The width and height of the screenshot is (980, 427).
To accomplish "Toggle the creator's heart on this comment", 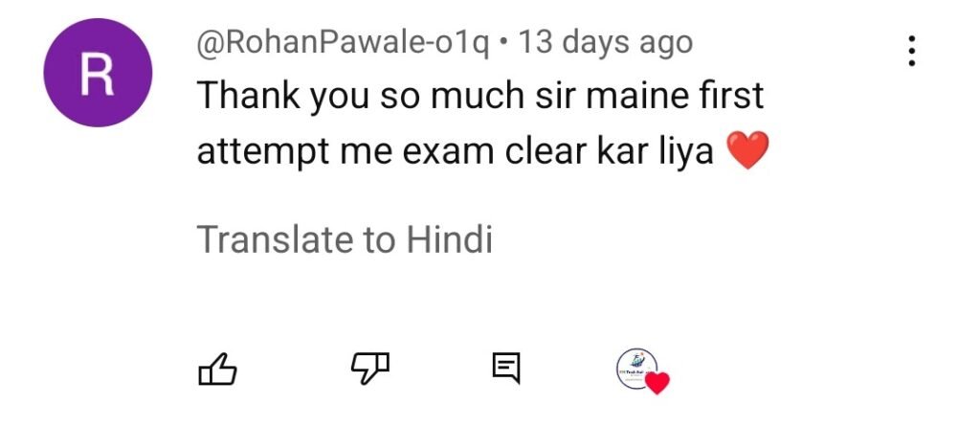I will point(642,371).
